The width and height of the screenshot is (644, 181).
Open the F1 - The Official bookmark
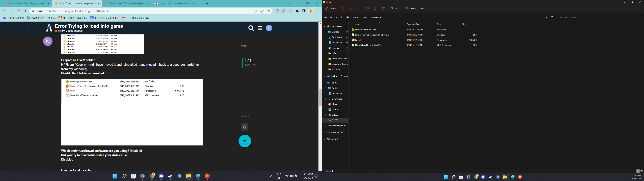pyautogui.click(x=136, y=18)
